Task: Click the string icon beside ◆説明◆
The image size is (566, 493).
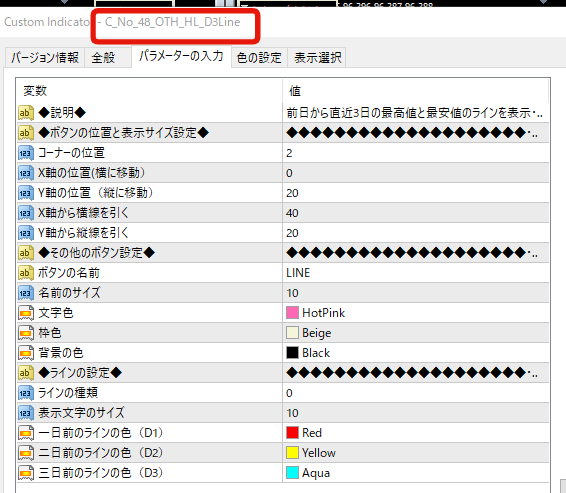Action: tap(26, 113)
